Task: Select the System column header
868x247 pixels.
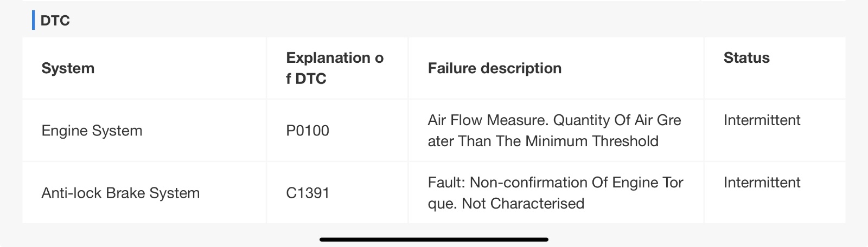Action: coord(68,68)
